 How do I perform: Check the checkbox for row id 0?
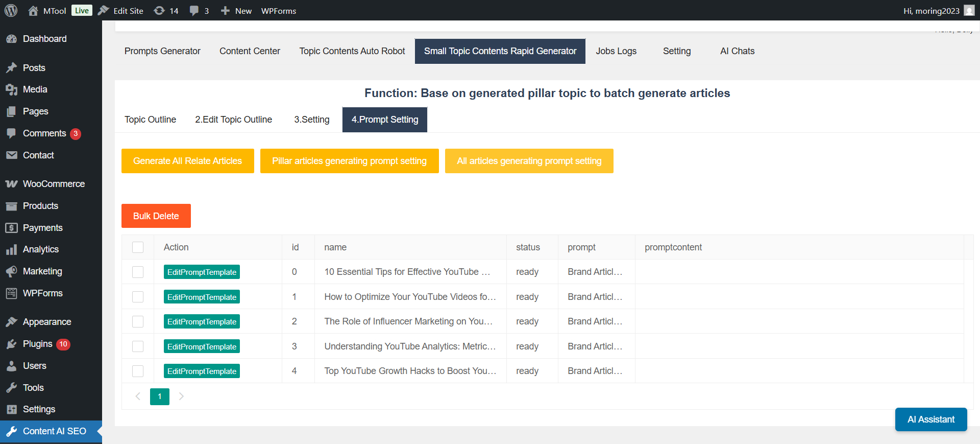[138, 272]
